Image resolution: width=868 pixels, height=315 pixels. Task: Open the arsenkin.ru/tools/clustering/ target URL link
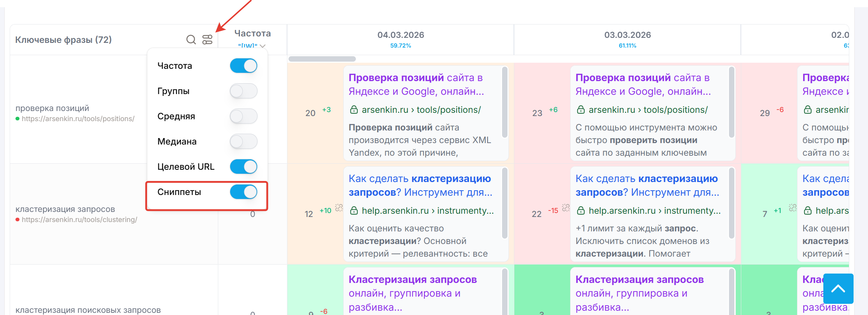pyautogui.click(x=79, y=219)
